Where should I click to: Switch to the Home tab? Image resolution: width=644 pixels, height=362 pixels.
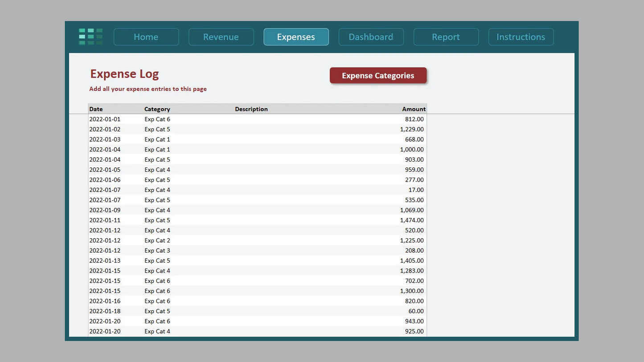146,37
